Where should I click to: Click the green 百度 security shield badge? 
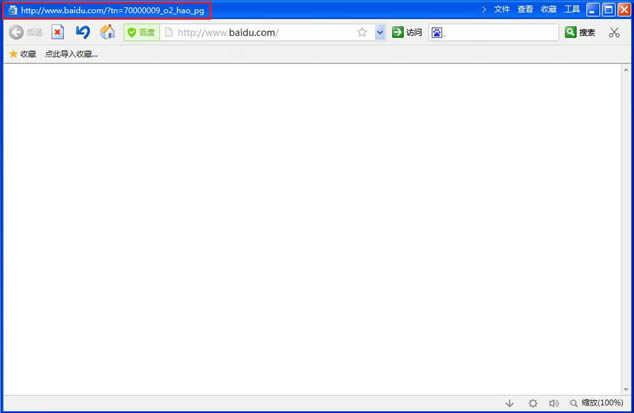click(x=141, y=32)
